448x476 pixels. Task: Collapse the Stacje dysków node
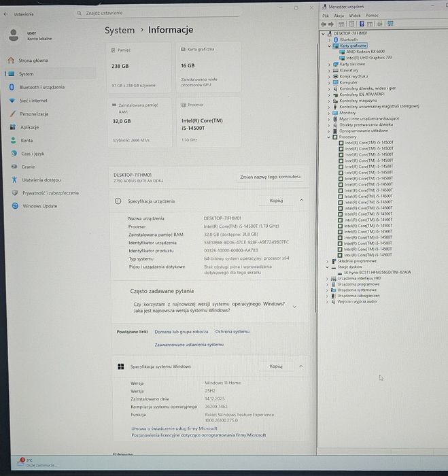[327, 267]
